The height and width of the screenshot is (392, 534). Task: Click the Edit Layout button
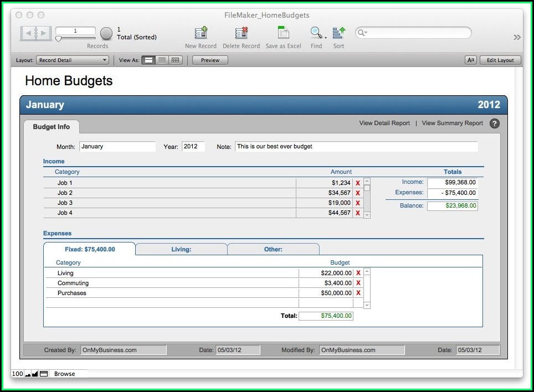coord(500,60)
